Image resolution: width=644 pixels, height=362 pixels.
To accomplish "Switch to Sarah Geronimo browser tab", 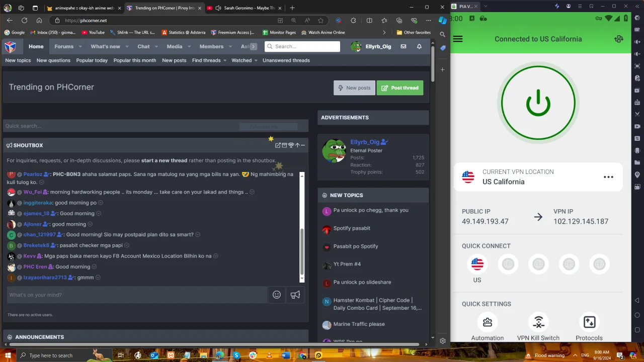I will 245,8.
